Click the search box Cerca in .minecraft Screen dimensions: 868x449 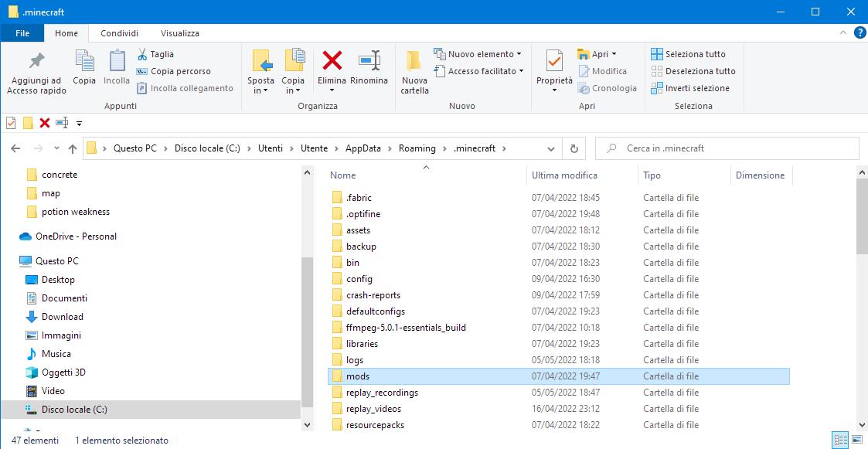tap(727, 148)
